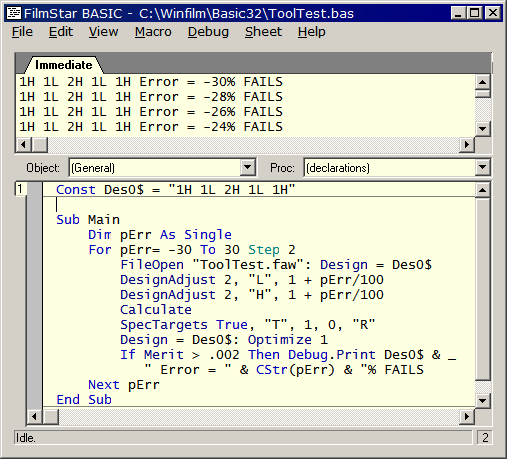This screenshot has height=459, width=507.
Task: Select the Immediate tab
Action: click(x=64, y=65)
